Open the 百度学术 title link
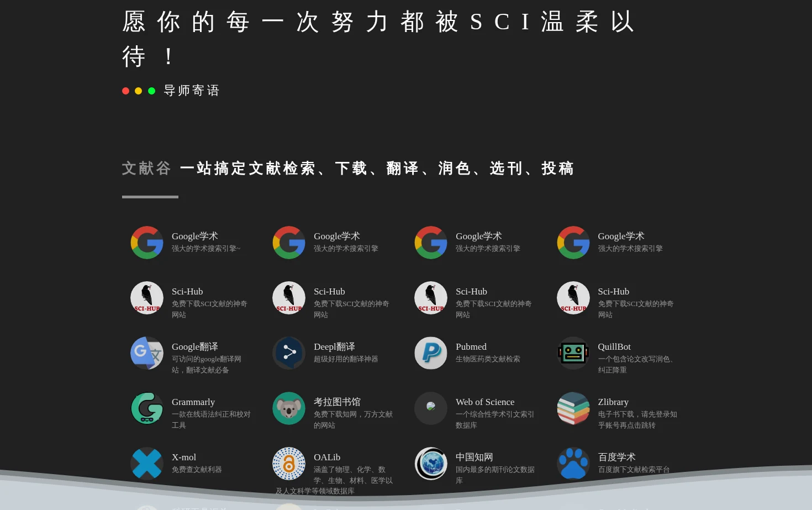Screen dimensions: 812x510 [x=616, y=457]
